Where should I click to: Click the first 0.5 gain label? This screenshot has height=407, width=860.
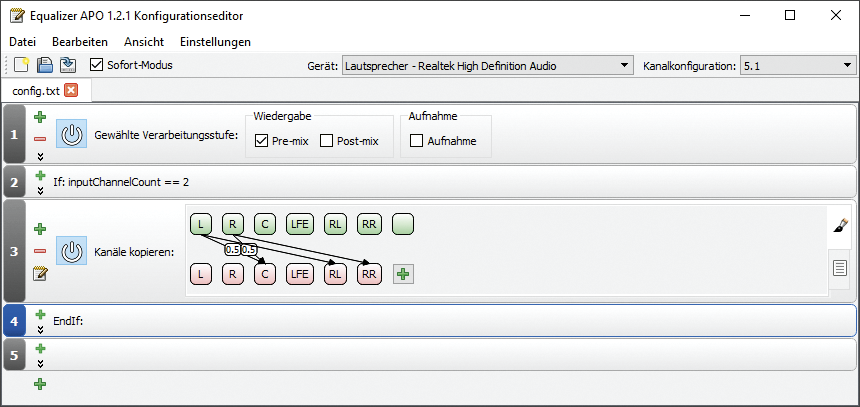(232, 249)
